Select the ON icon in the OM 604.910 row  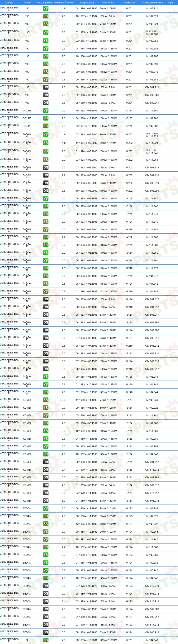[46, 175]
